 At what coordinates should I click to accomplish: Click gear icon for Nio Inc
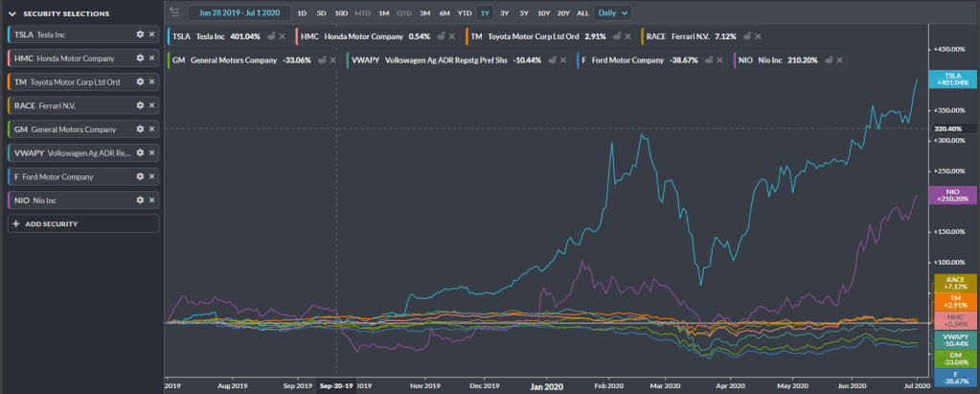140,199
